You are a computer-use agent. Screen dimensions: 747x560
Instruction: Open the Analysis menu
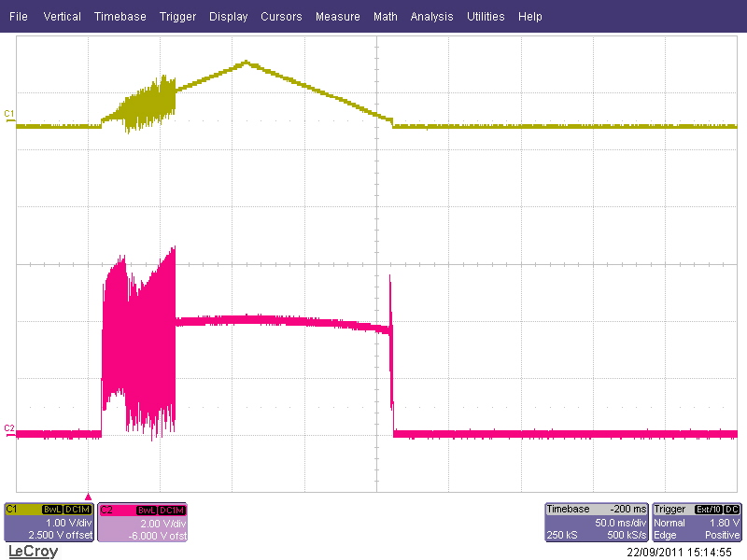pyautogui.click(x=431, y=16)
